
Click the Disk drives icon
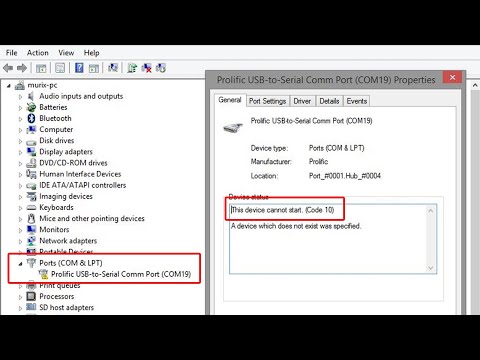click(31, 142)
